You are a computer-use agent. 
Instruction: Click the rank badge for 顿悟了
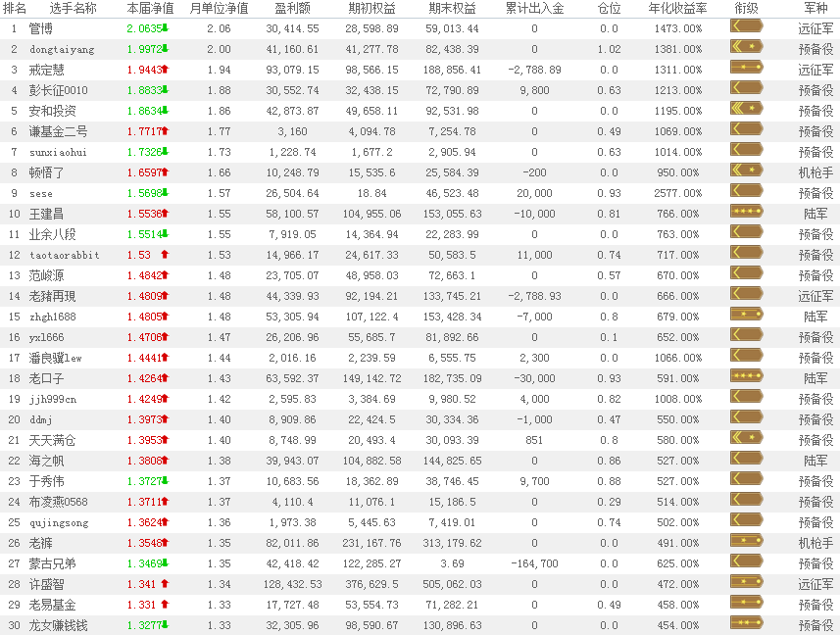pyautogui.click(x=746, y=172)
